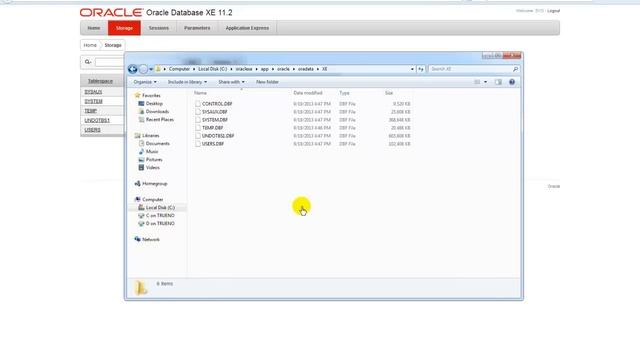Click the Oracle page search magnifier icon
The image size is (640, 360).
point(87,62)
